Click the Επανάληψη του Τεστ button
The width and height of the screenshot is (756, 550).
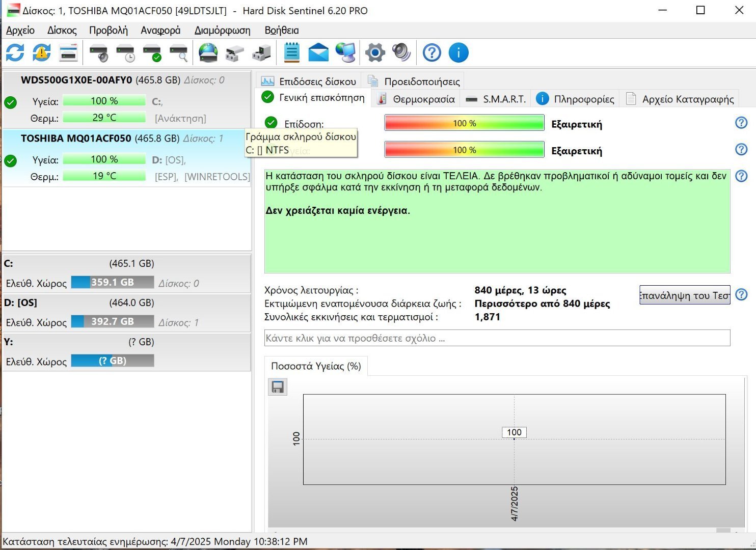coord(685,295)
